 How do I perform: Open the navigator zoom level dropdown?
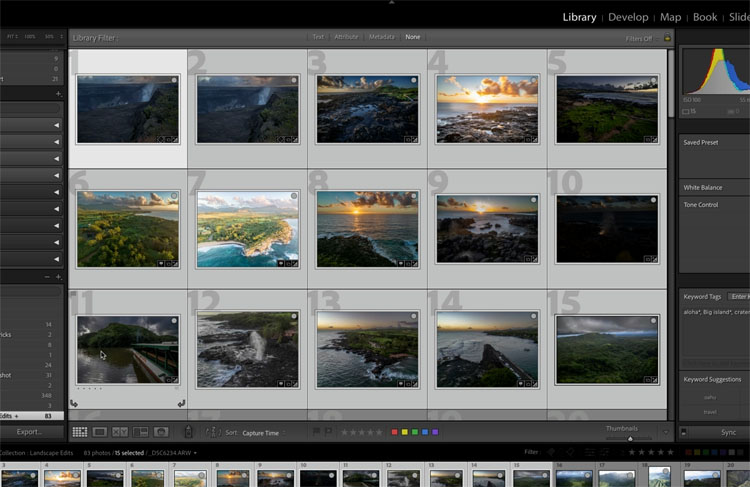coord(61,36)
